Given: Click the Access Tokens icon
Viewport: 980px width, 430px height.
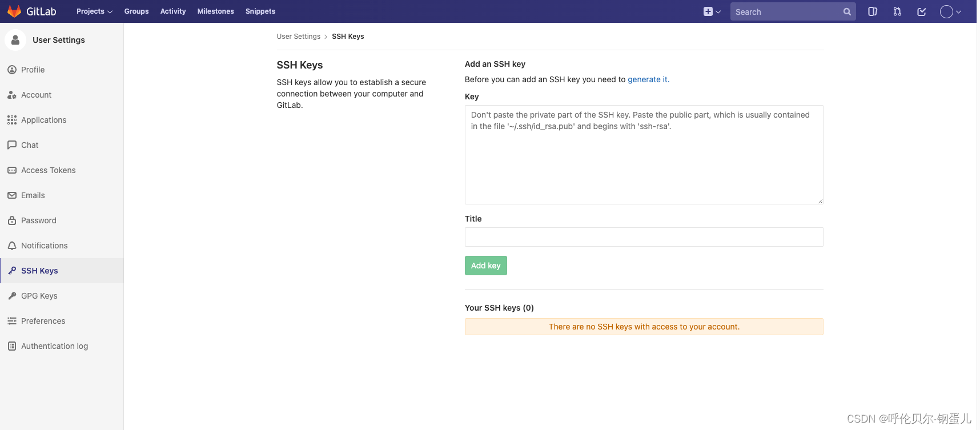Looking at the screenshot, I should click(12, 170).
